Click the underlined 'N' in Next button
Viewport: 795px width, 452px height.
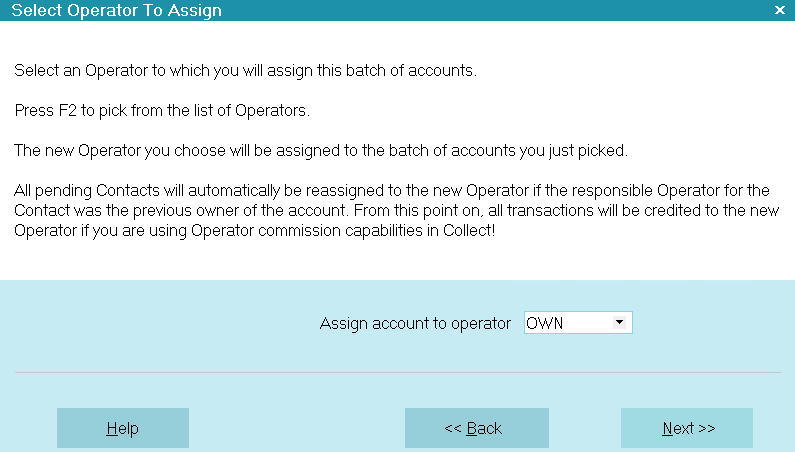pyautogui.click(x=668, y=429)
